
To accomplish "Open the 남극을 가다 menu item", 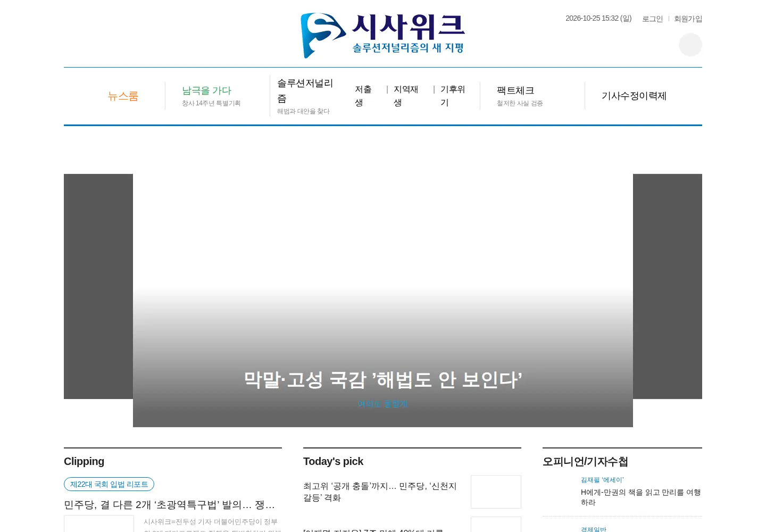I will (x=207, y=90).
